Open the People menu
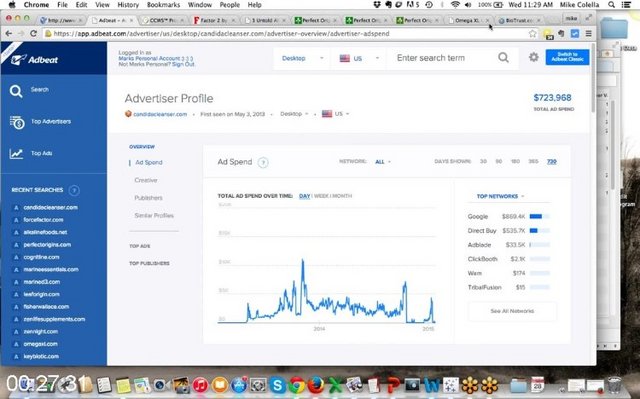This screenshot has width=640, height=399. pos(230,5)
